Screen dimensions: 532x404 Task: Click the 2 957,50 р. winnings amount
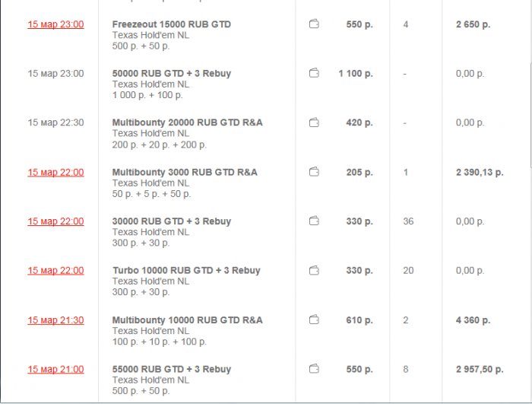coord(480,369)
